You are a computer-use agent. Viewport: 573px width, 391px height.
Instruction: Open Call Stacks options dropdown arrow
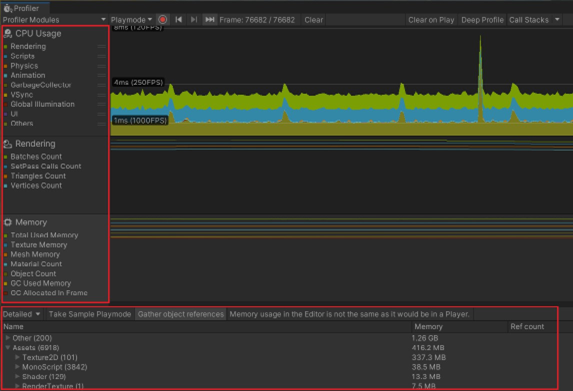tap(557, 20)
